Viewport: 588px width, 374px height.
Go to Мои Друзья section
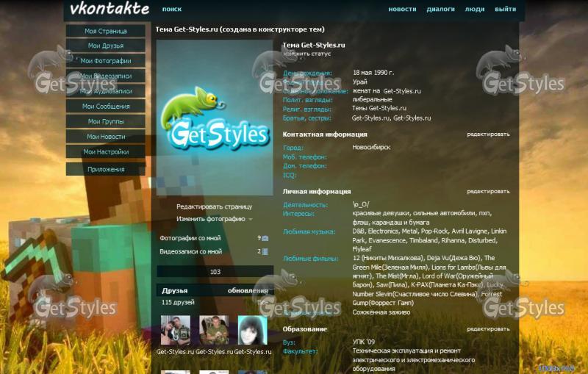click(106, 46)
